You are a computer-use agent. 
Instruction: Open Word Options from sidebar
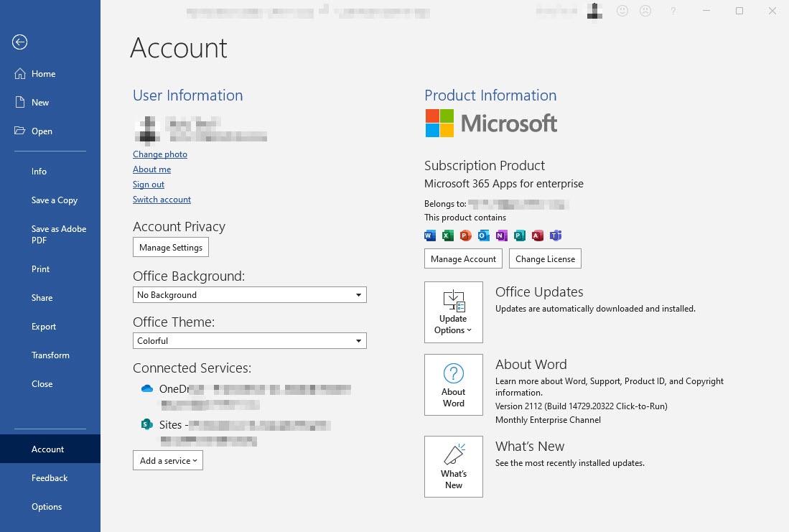point(47,507)
